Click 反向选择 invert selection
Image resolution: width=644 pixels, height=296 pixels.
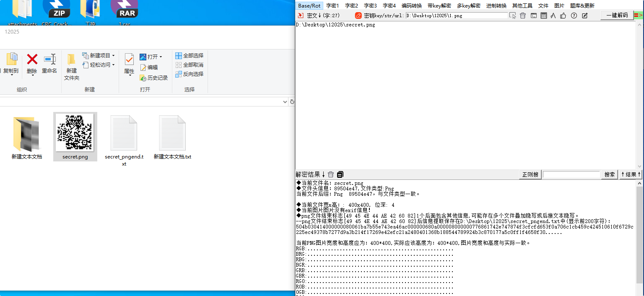189,74
